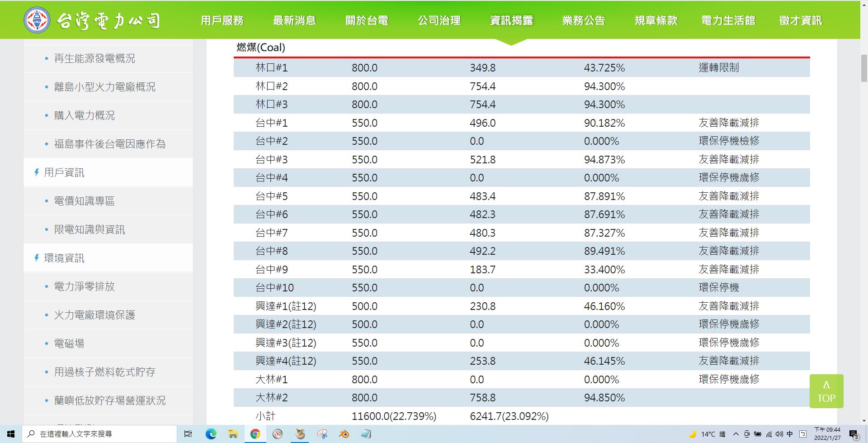The height and width of the screenshot is (443, 868).
Task: Click the 燃煤(Coal) section heading
Action: (x=261, y=48)
